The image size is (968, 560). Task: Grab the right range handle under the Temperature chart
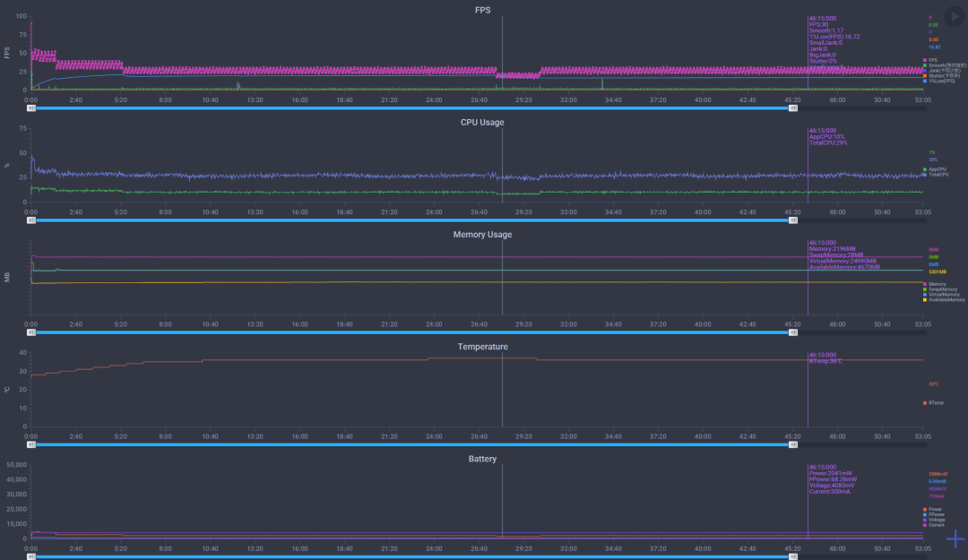[793, 444]
